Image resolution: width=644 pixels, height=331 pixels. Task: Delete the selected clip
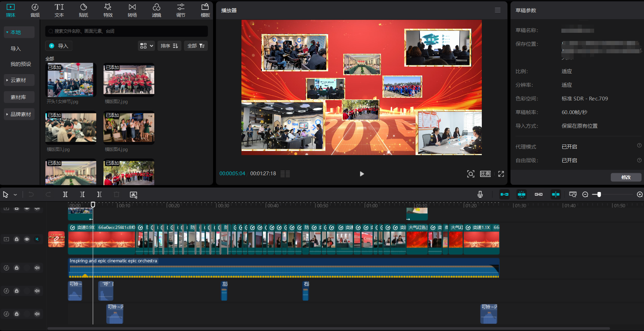click(116, 194)
